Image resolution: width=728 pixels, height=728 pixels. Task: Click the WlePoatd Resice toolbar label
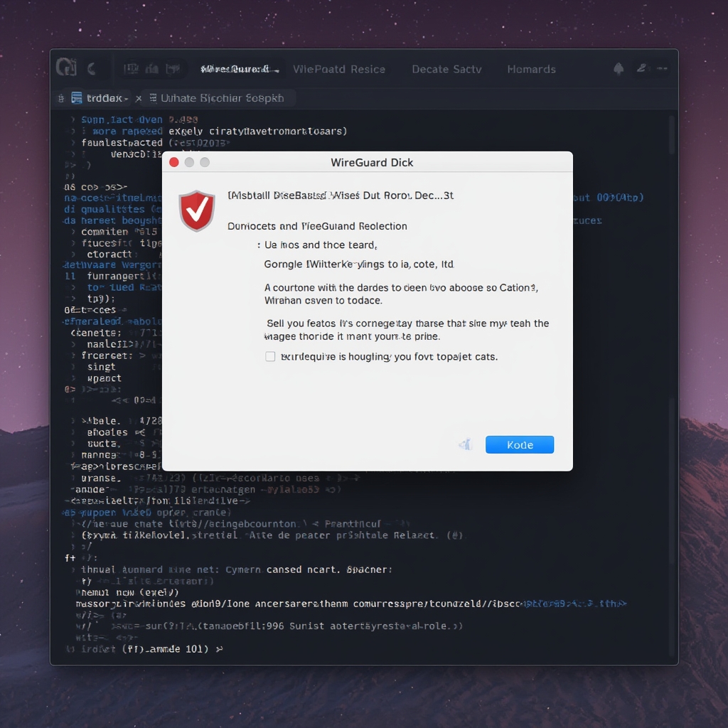pos(340,69)
